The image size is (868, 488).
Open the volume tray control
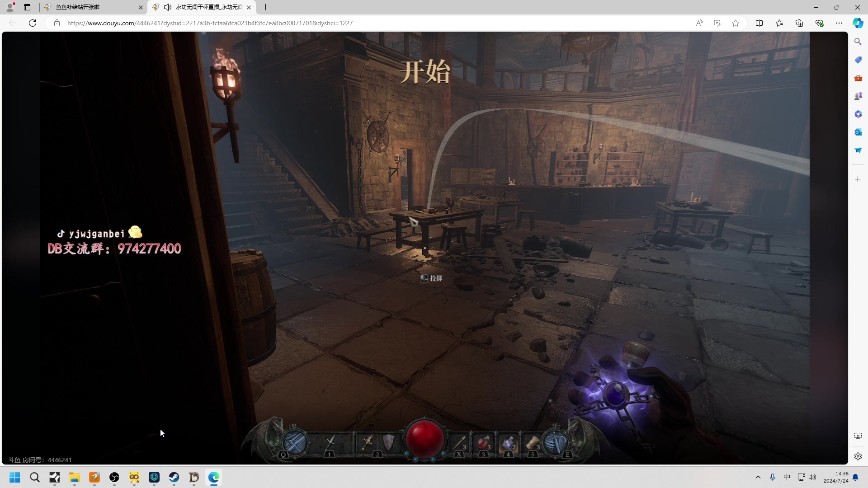coord(812,478)
